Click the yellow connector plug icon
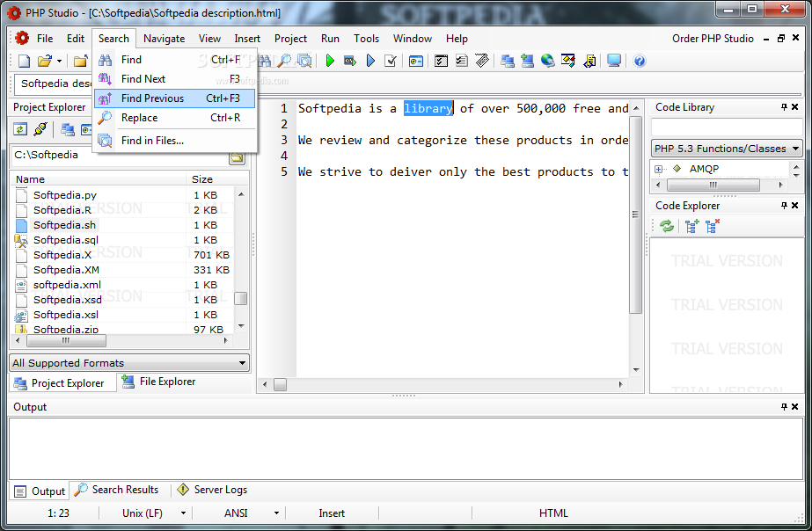812x531 pixels. 40,129
